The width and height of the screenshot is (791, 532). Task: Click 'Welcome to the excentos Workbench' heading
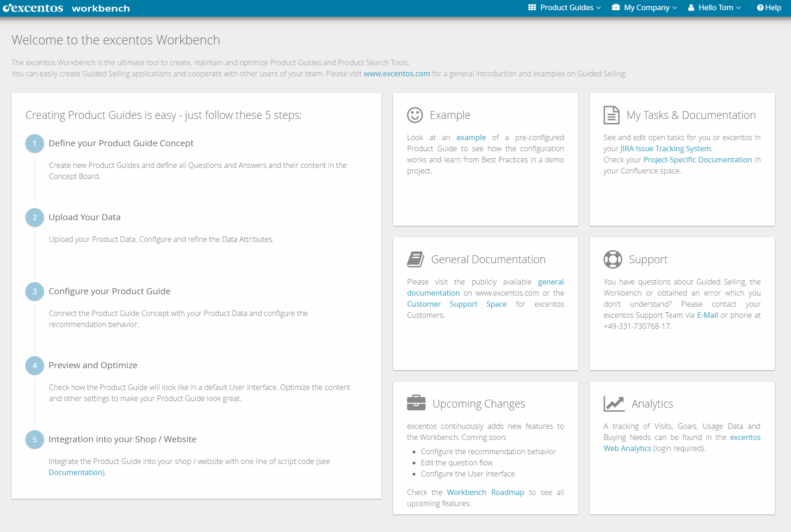pyautogui.click(x=116, y=40)
